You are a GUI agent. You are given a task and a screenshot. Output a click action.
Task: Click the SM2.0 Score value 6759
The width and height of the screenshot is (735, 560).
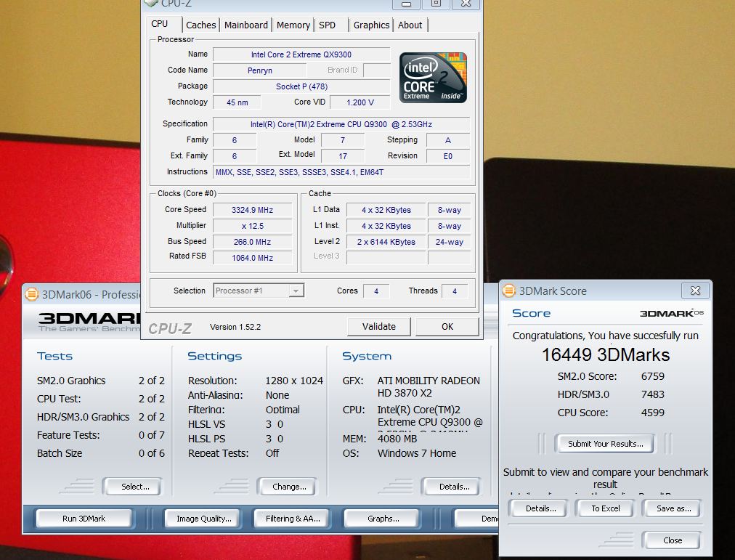pyautogui.click(x=652, y=376)
